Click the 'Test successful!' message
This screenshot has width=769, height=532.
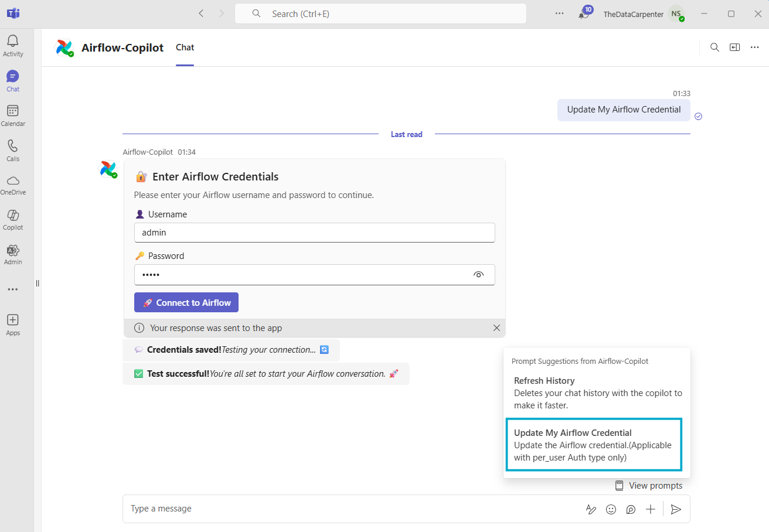[x=266, y=374]
